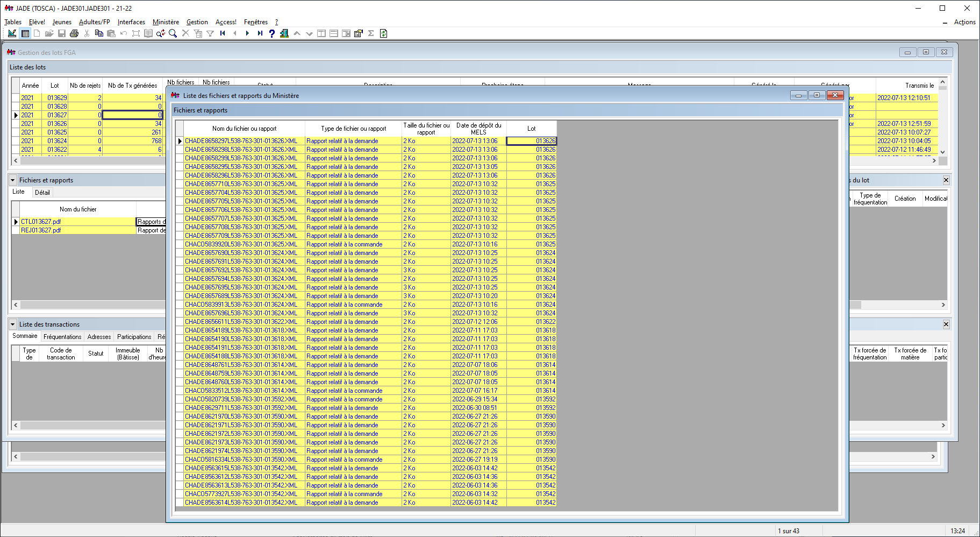
Task: Click the exit door icon in toolbar
Action: coord(284,33)
